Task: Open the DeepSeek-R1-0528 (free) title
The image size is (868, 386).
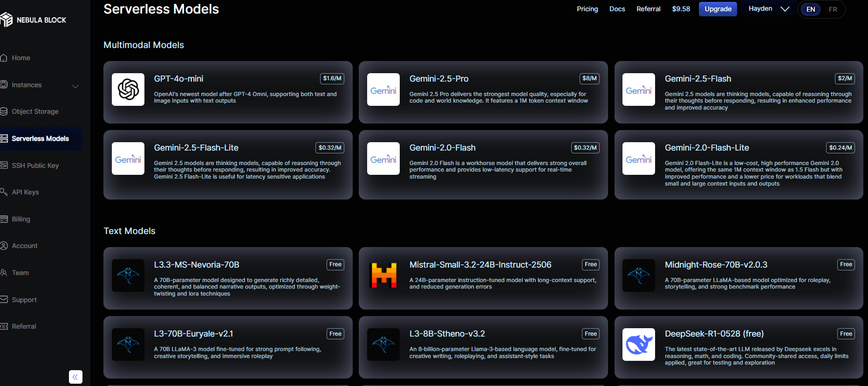Action: [714, 334]
